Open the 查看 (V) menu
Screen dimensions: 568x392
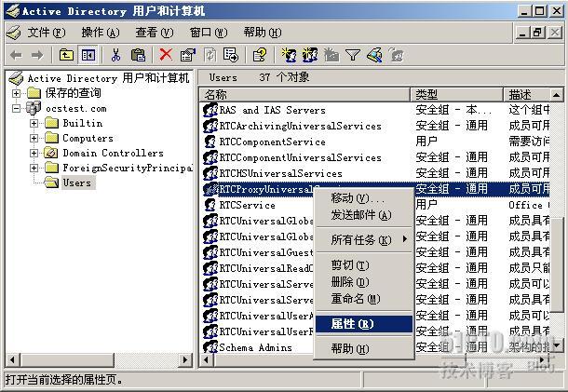[155, 33]
